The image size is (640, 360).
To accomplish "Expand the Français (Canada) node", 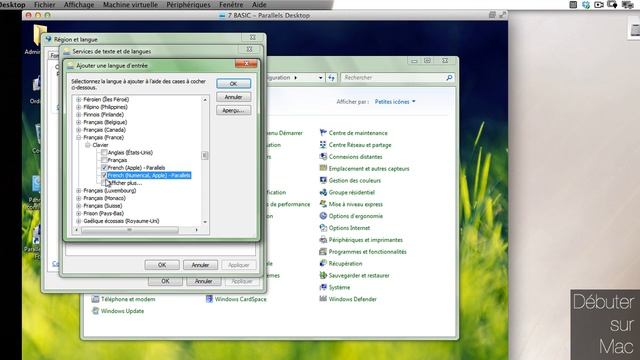I will pyautogui.click(x=78, y=130).
